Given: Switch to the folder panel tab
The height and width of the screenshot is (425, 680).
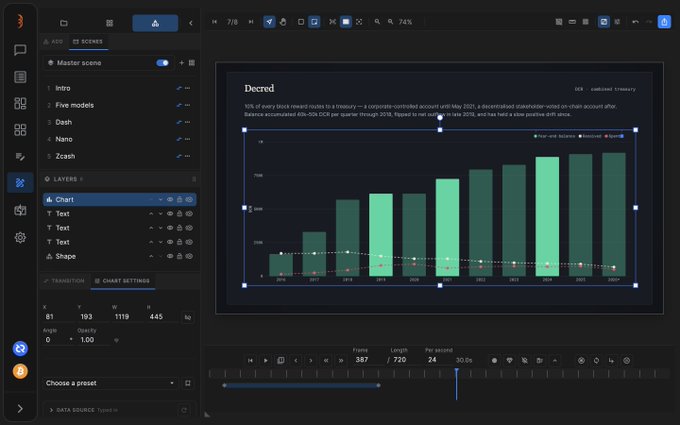Looking at the screenshot, I should [64, 23].
